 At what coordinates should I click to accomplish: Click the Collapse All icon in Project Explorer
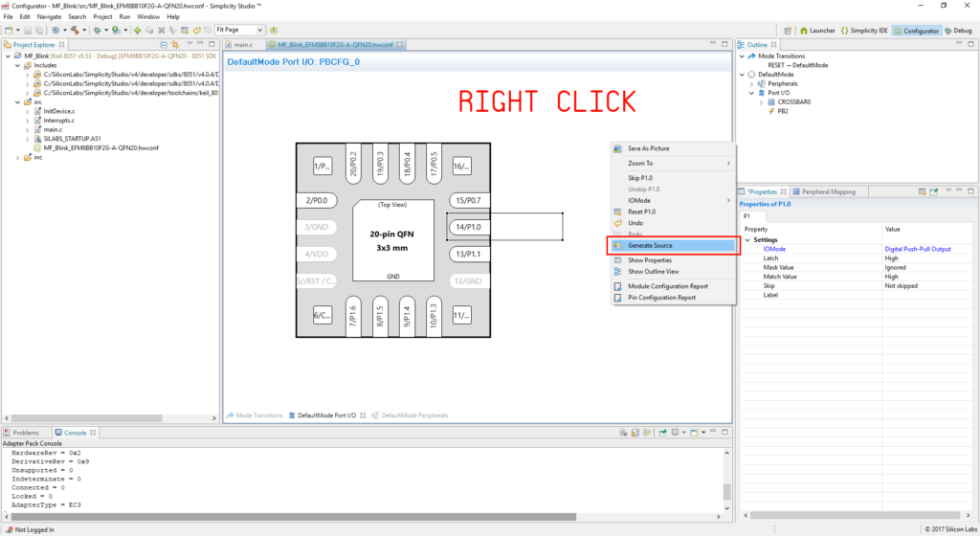click(164, 45)
